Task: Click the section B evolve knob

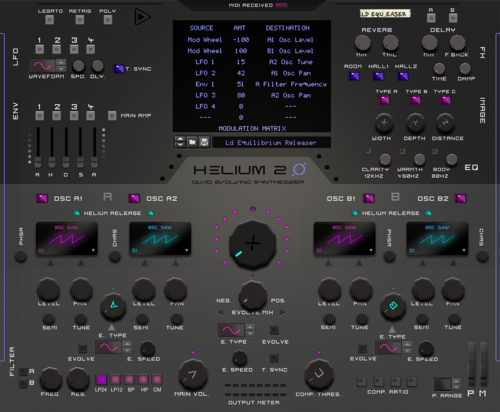Action: click(x=393, y=306)
